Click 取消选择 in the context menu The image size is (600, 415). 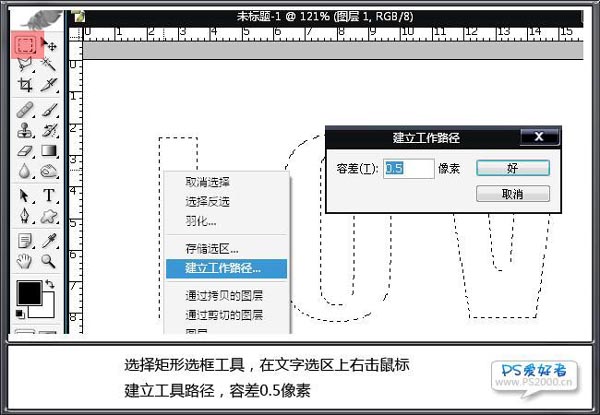pos(208,182)
